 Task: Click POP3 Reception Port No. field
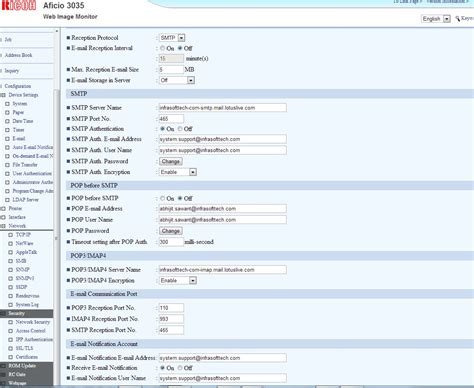[x=171, y=308]
